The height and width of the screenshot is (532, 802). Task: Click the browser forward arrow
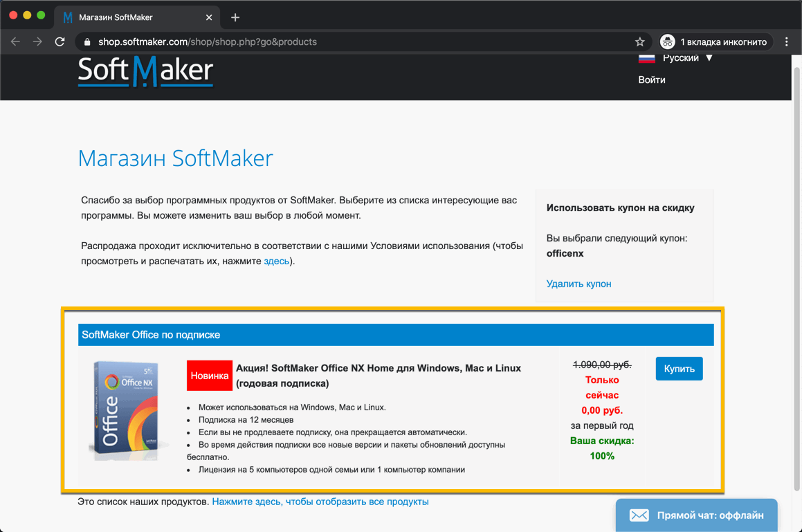(37, 42)
